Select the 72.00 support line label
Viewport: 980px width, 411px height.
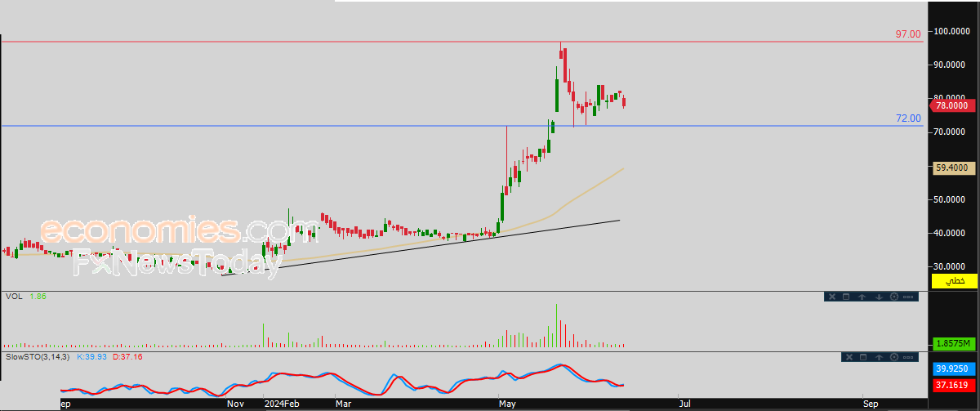908,118
